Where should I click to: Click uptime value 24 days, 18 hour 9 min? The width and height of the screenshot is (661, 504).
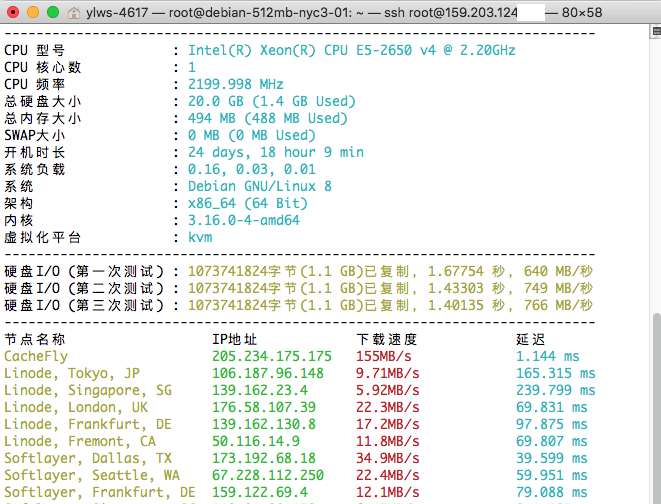pyautogui.click(x=276, y=152)
